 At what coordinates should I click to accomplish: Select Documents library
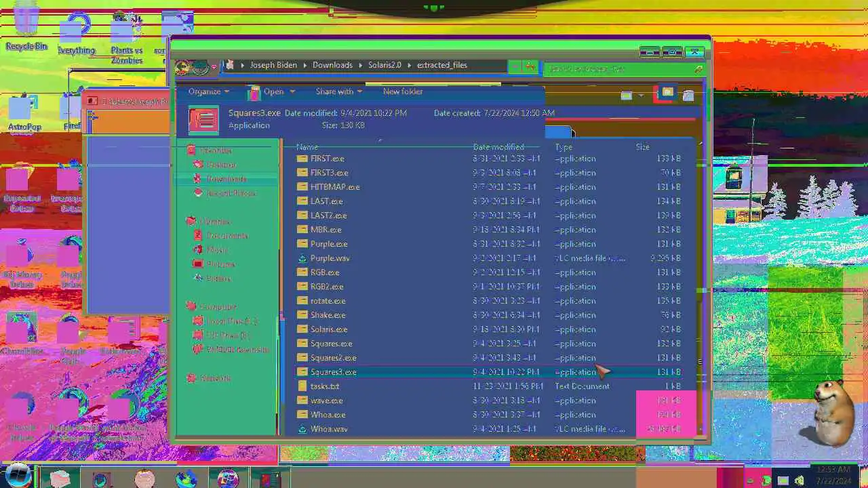tap(221, 236)
